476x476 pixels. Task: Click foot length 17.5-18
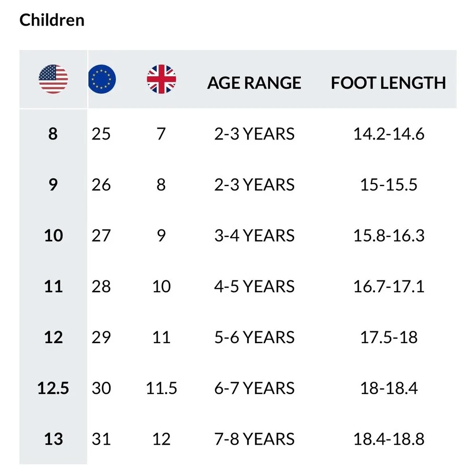click(x=389, y=337)
